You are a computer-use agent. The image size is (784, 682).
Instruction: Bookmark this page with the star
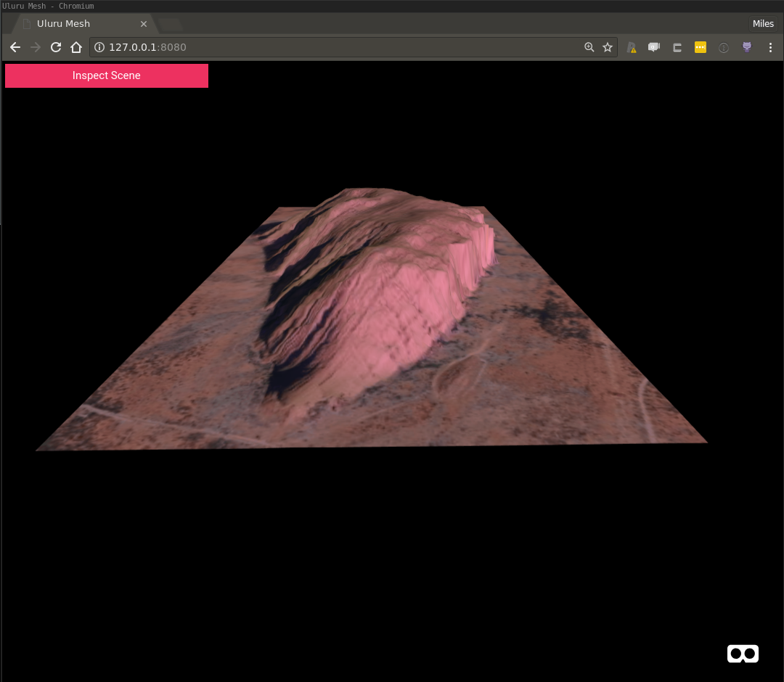coord(608,47)
